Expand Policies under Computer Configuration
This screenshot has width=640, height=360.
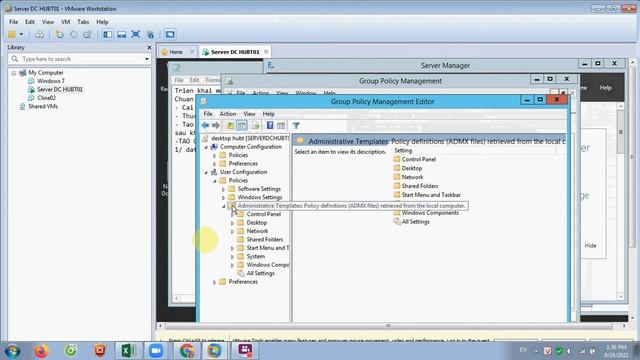click(215, 156)
